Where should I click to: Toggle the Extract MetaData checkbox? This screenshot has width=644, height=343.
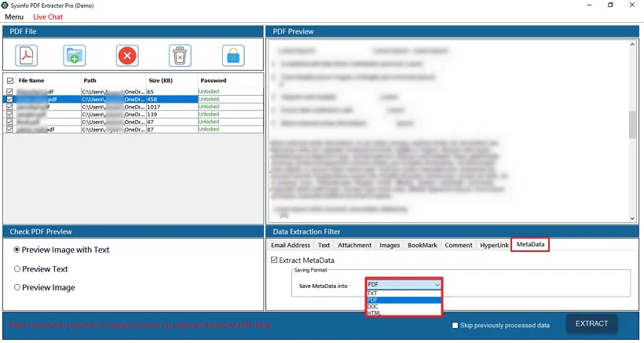point(274,260)
